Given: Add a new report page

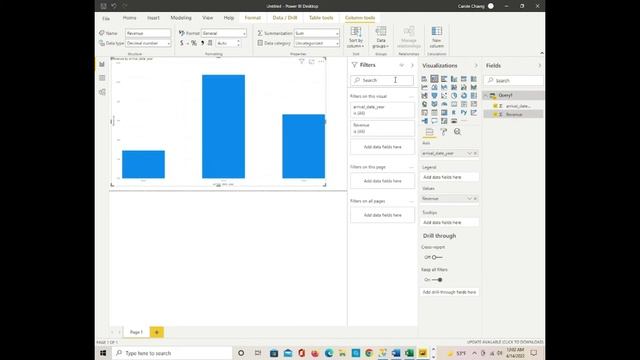Looking at the screenshot, I should click(157, 332).
